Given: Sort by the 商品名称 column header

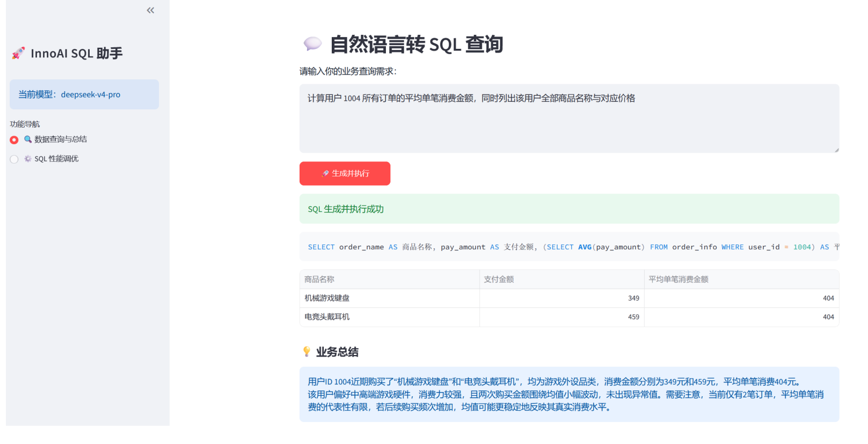Looking at the screenshot, I should click(x=390, y=279).
